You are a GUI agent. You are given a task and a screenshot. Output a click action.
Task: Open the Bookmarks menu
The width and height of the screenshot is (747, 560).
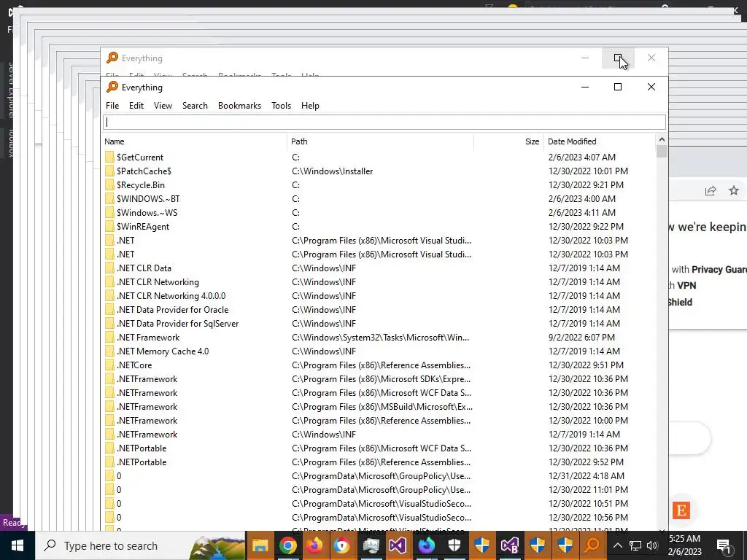pos(239,106)
